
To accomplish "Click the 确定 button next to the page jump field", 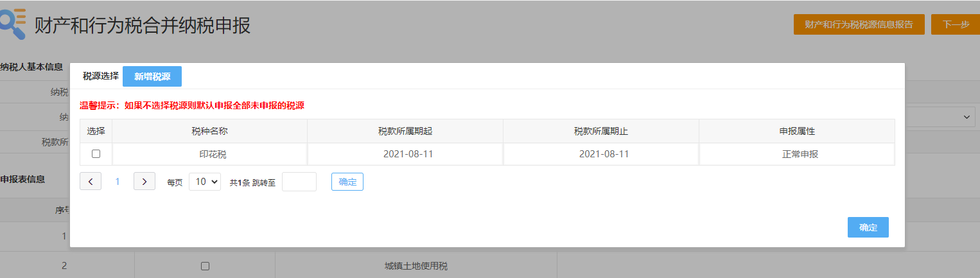I will pyautogui.click(x=347, y=182).
